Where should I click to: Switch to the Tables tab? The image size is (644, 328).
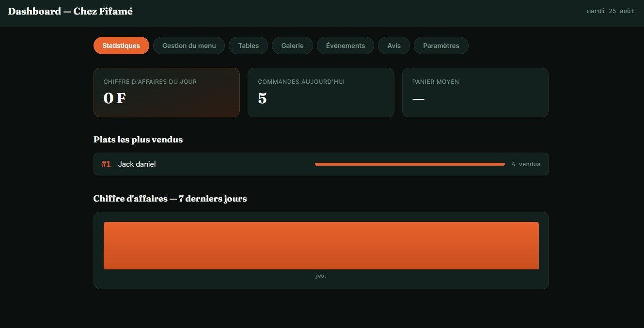248,46
